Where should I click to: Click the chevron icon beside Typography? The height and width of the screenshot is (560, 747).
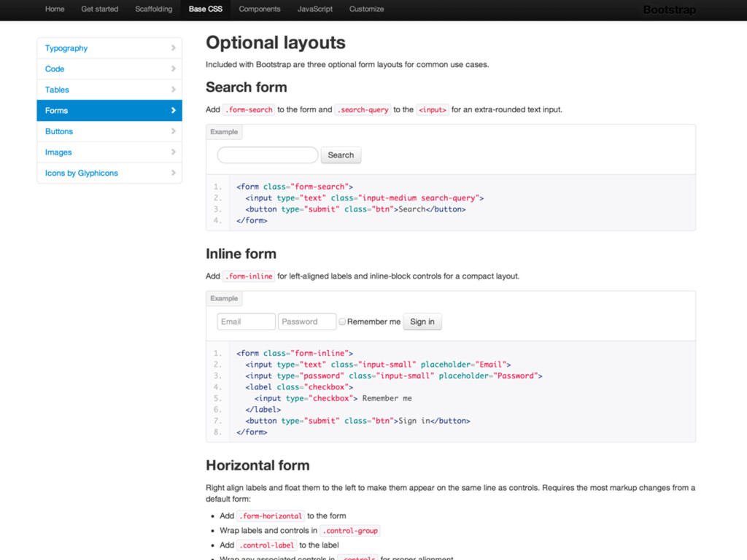click(x=174, y=48)
